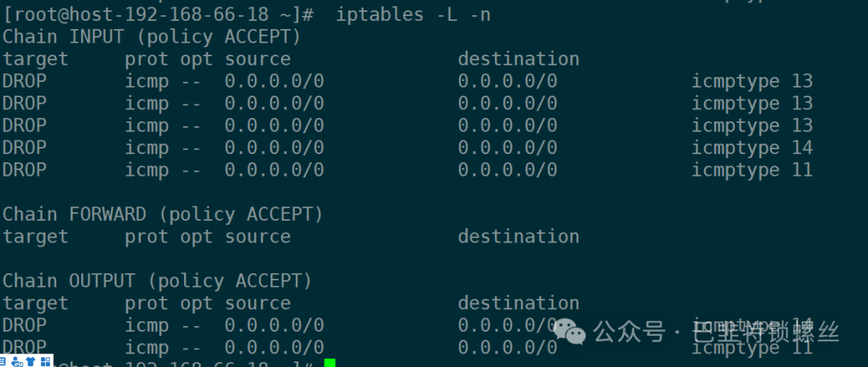Viewport: 868px width, 367px height.
Task: Click 'icmptype 11' in the INPUT chain
Action: [x=751, y=170]
